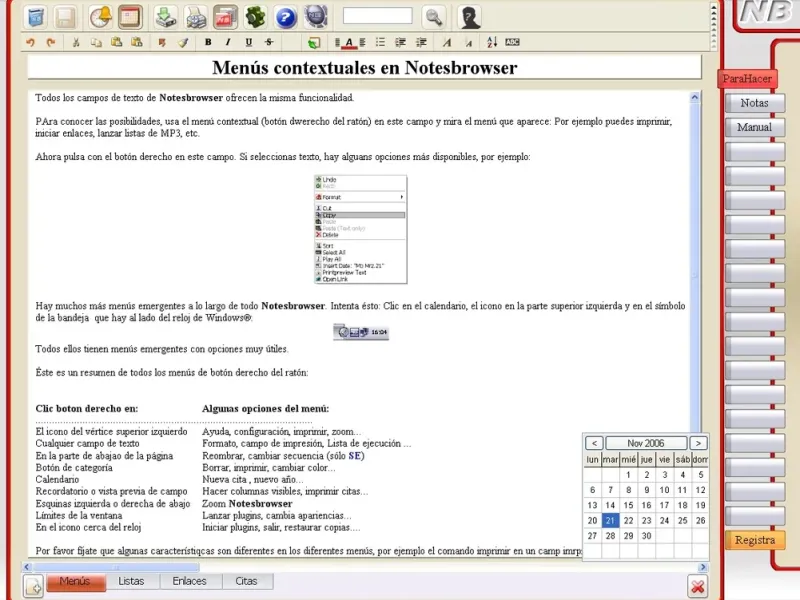Click the horizontal scrollbar right arrow
The width and height of the screenshot is (800, 600).
coord(703,567)
